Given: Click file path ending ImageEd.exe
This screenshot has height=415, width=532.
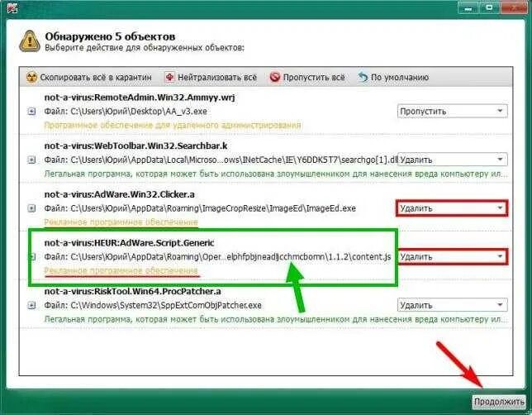Looking at the screenshot, I should pos(200,208).
